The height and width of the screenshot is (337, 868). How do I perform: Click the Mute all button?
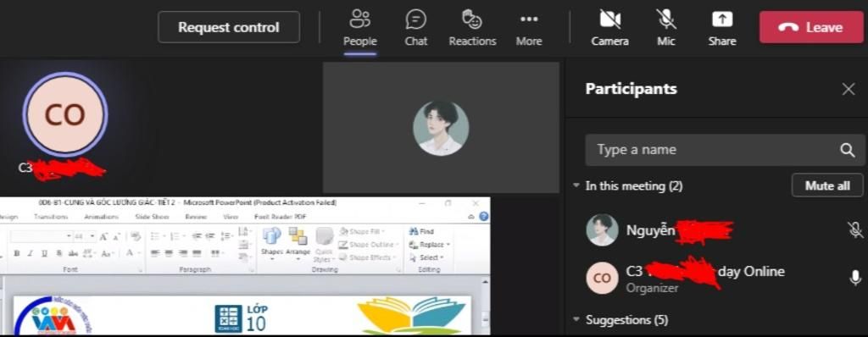827,185
